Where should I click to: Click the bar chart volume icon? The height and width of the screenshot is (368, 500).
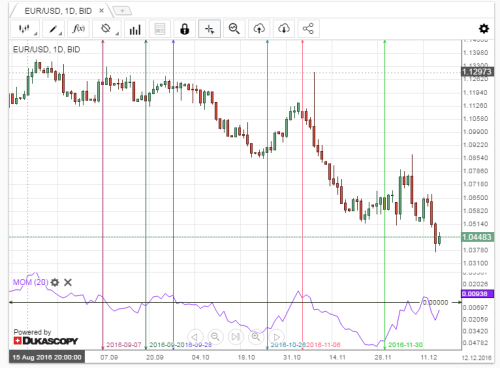click(135, 29)
